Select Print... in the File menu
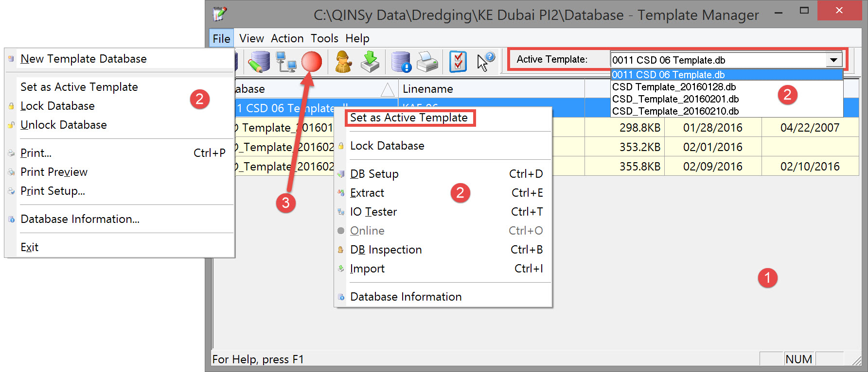The height and width of the screenshot is (372, 868). click(120, 153)
